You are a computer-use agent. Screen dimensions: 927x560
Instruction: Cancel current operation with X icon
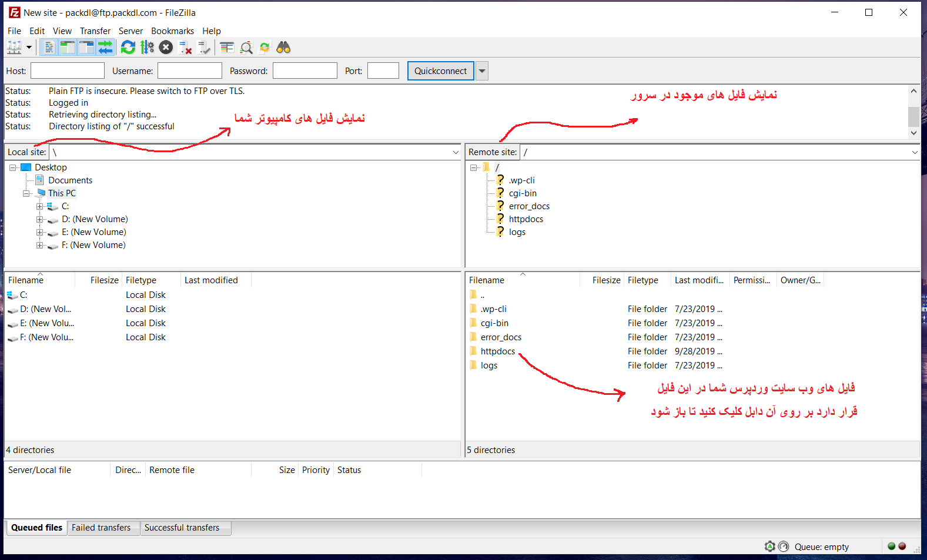pyautogui.click(x=166, y=48)
